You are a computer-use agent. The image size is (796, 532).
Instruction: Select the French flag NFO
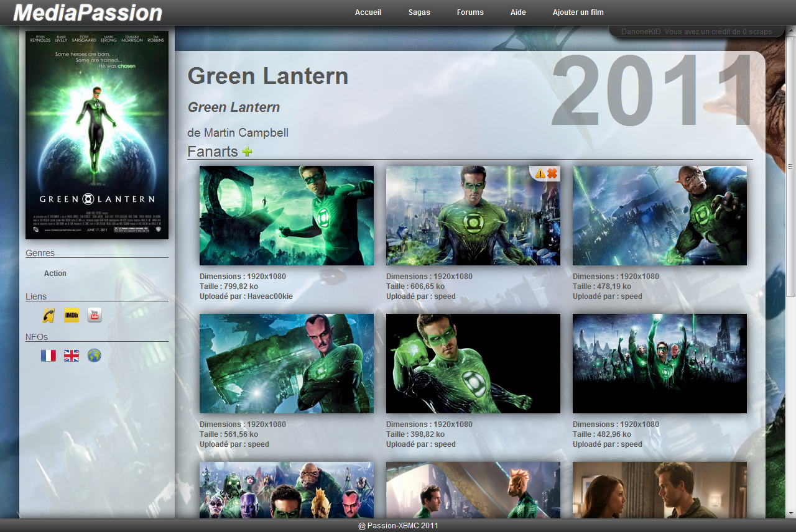[x=49, y=355]
